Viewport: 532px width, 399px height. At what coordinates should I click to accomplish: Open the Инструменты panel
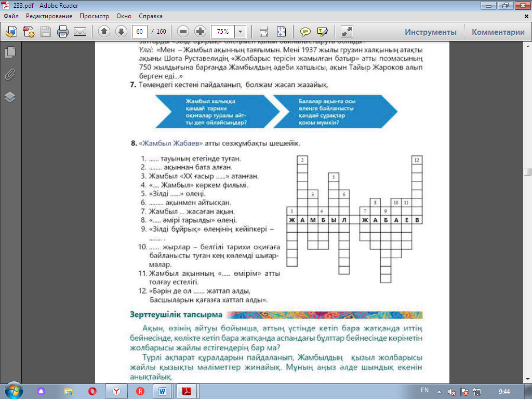point(431,32)
